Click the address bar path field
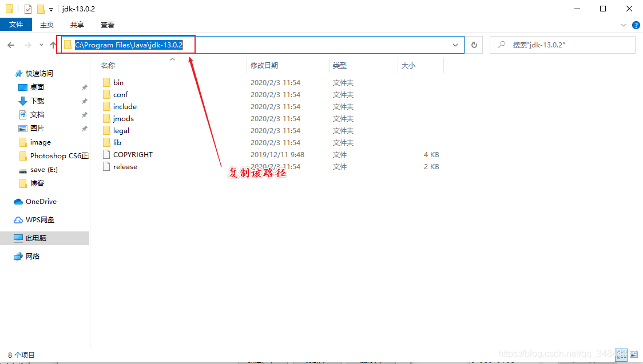The height and width of the screenshot is (364, 643). pos(263,45)
